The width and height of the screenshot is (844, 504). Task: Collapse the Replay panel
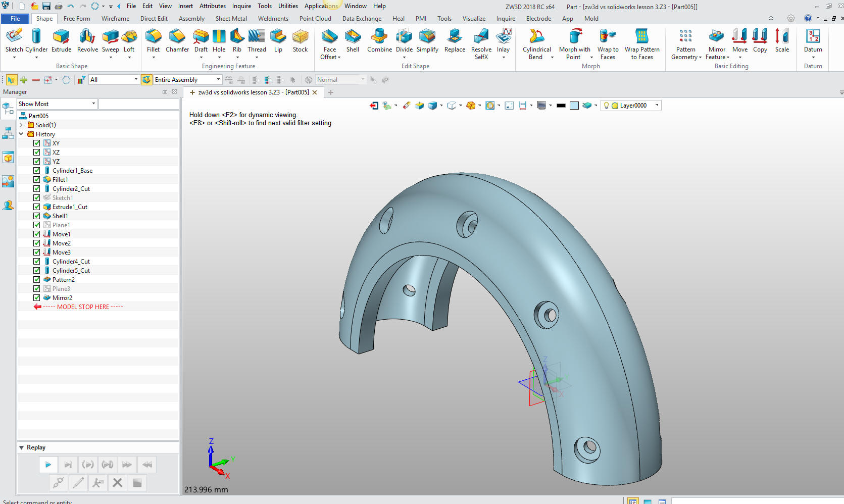22,447
